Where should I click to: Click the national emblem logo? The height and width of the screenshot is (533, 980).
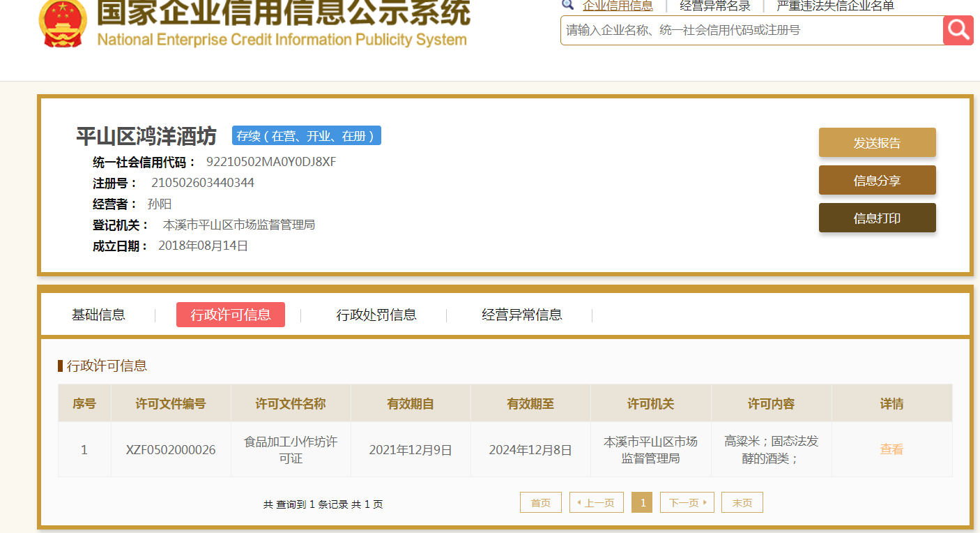tap(63, 23)
